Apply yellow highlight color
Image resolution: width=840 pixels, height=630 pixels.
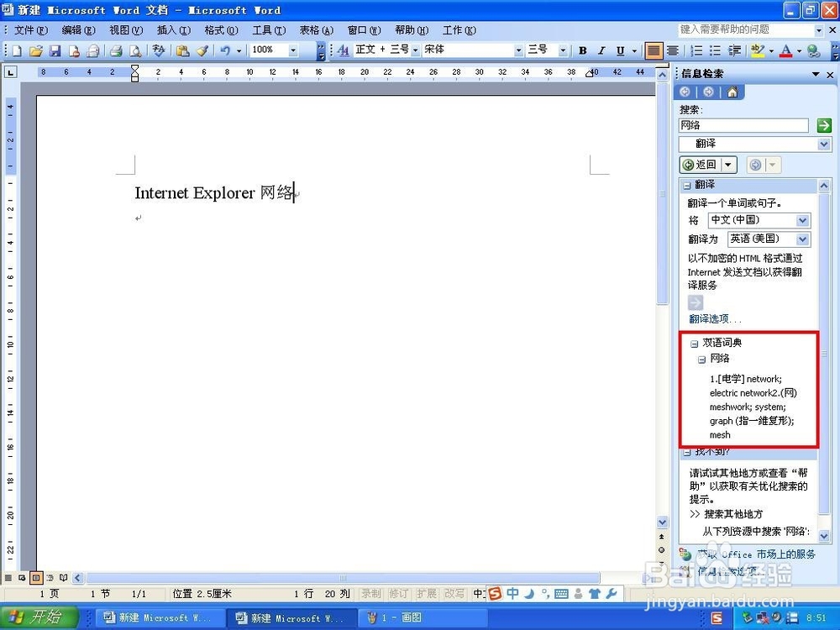(x=758, y=50)
